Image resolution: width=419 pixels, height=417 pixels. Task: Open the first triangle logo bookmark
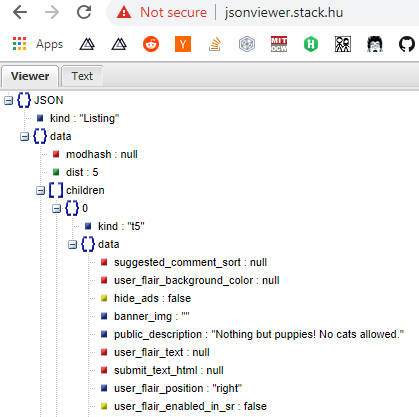[x=87, y=44]
